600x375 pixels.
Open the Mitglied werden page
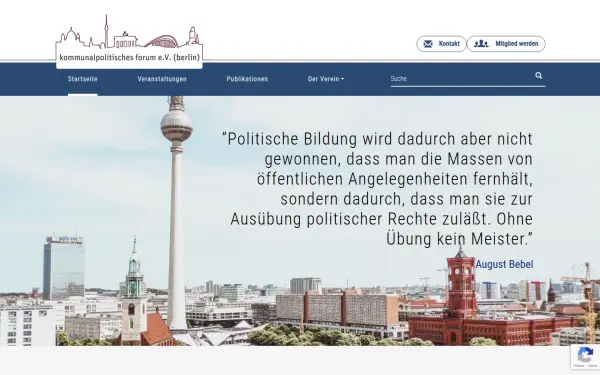pos(506,44)
